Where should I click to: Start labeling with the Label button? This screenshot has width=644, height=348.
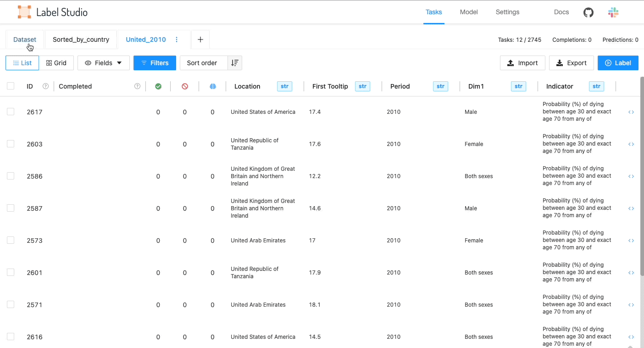click(618, 63)
